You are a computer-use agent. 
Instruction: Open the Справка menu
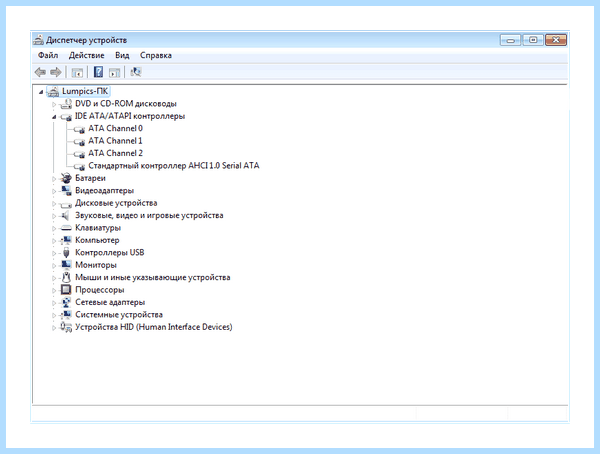[156, 56]
